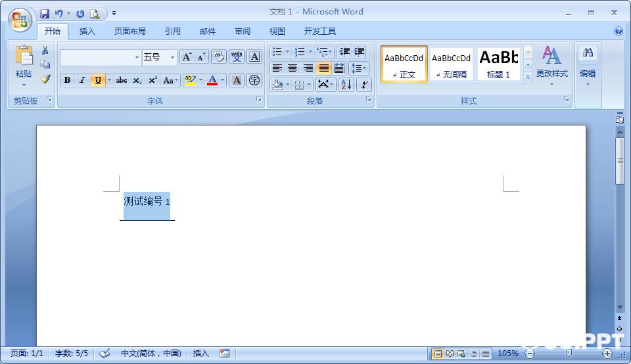This screenshot has width=631, height=364.
Task: Switch to the 插入 tab
Action: pos(87,31)
